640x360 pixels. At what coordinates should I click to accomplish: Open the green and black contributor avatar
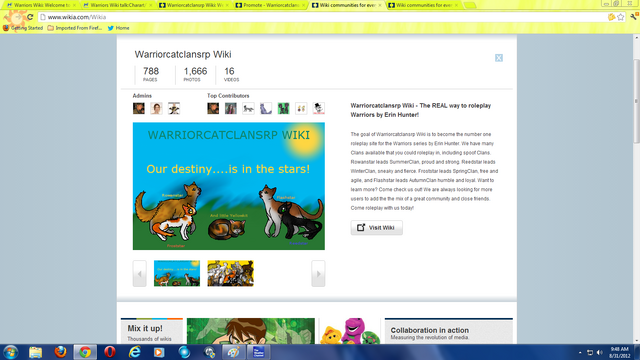click(x=283, y=108)
